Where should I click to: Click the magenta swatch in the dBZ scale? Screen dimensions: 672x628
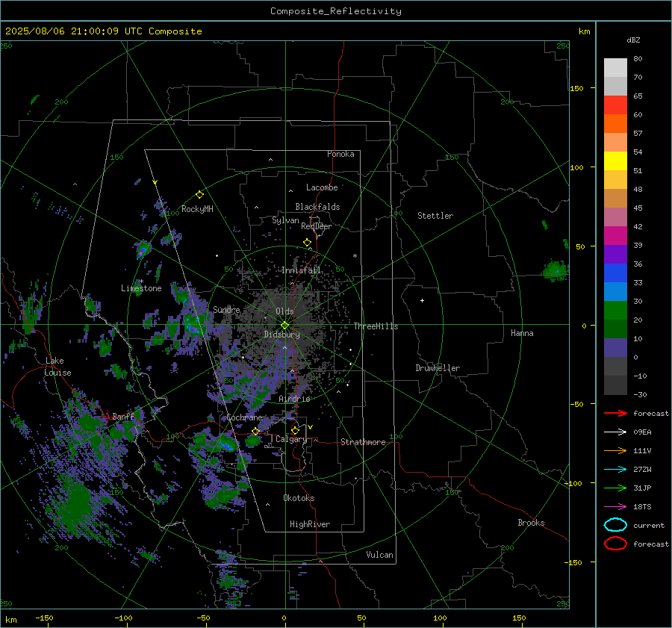615,235
